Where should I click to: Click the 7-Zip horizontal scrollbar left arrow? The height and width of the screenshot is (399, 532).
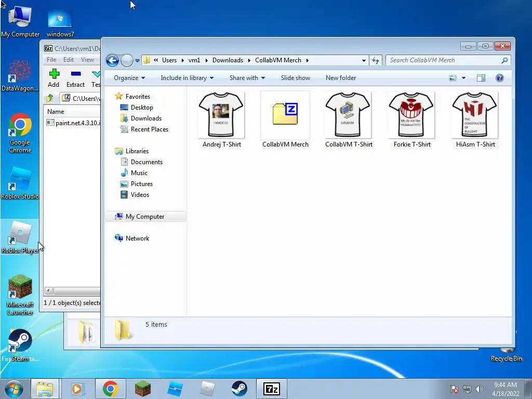[48, 291]
